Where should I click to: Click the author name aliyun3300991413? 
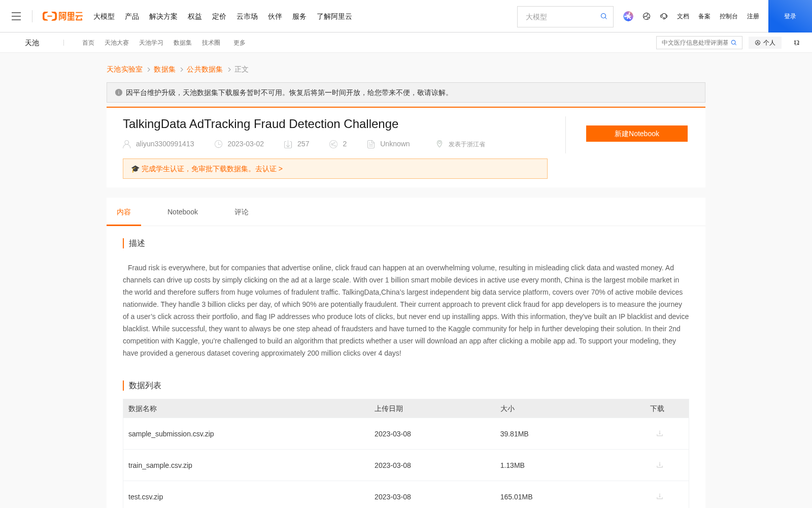(x=165, y=144)
